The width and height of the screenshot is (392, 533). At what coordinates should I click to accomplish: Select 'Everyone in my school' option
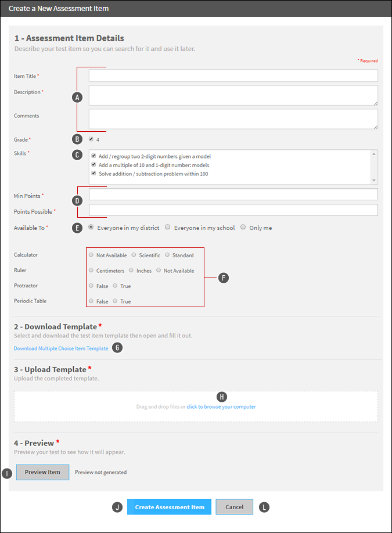(168, 227)
